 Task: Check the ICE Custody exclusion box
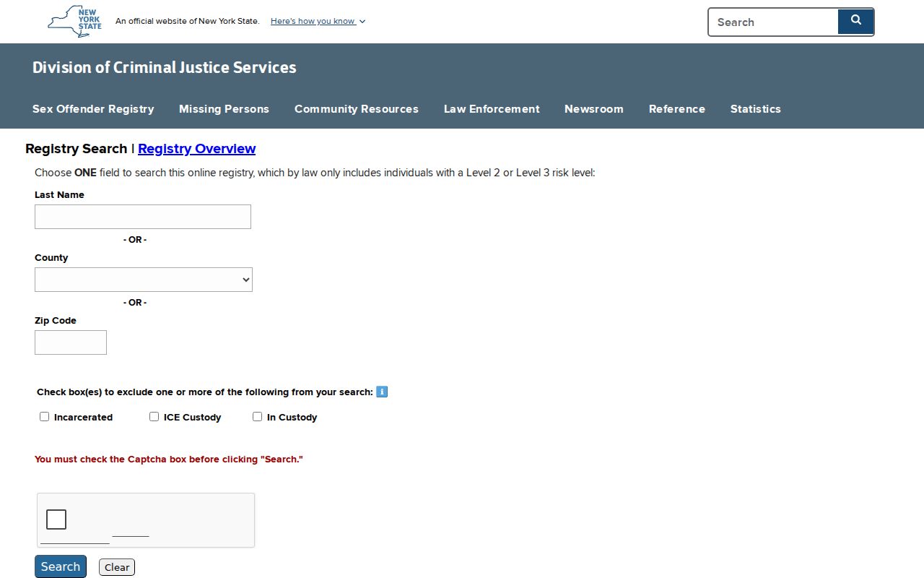[x=154, y=417]
